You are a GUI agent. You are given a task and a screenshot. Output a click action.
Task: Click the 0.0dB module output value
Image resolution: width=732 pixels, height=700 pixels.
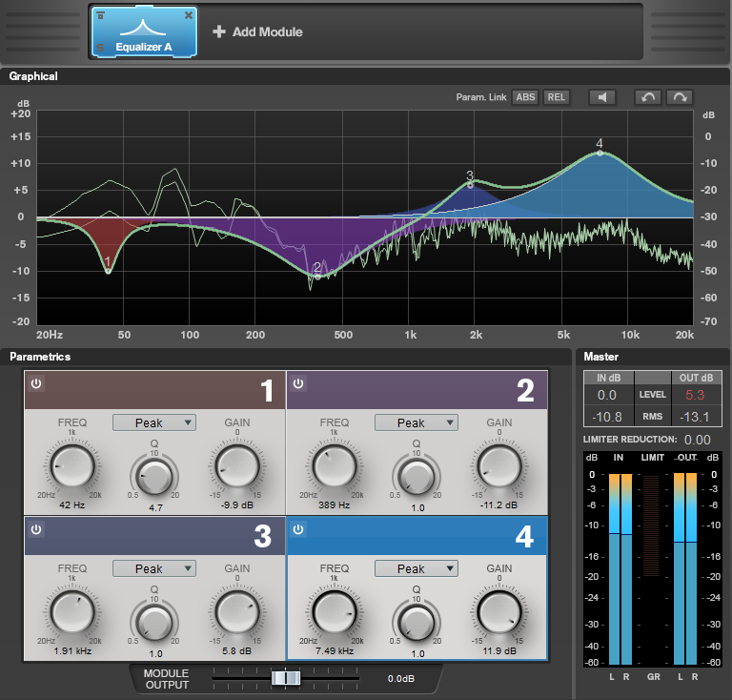coord(401,678)
